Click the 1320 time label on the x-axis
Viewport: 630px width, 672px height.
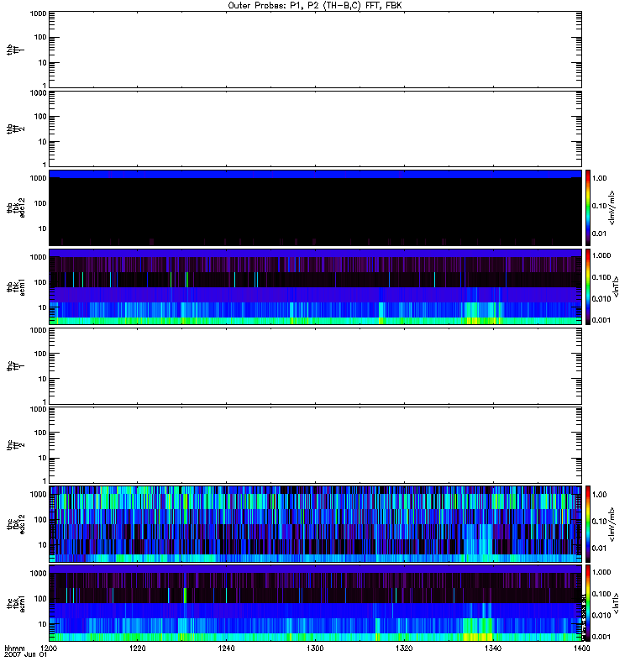click(404, 648)
